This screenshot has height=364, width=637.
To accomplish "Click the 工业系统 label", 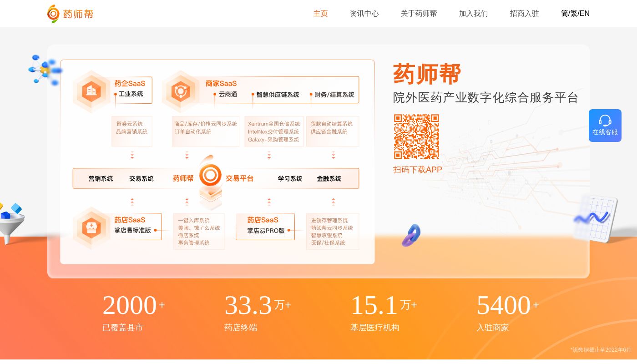I will (131, 94).
